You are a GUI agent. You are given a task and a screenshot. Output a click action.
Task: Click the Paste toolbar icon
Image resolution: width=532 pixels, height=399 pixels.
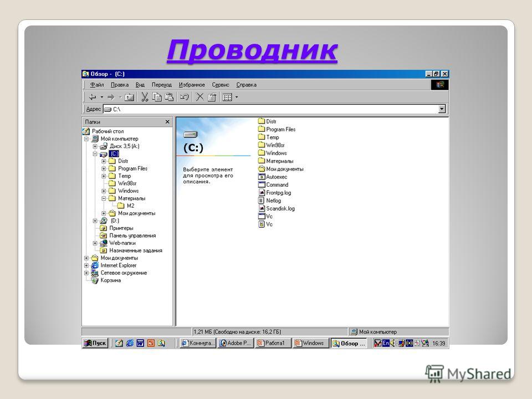pos(169,98)
